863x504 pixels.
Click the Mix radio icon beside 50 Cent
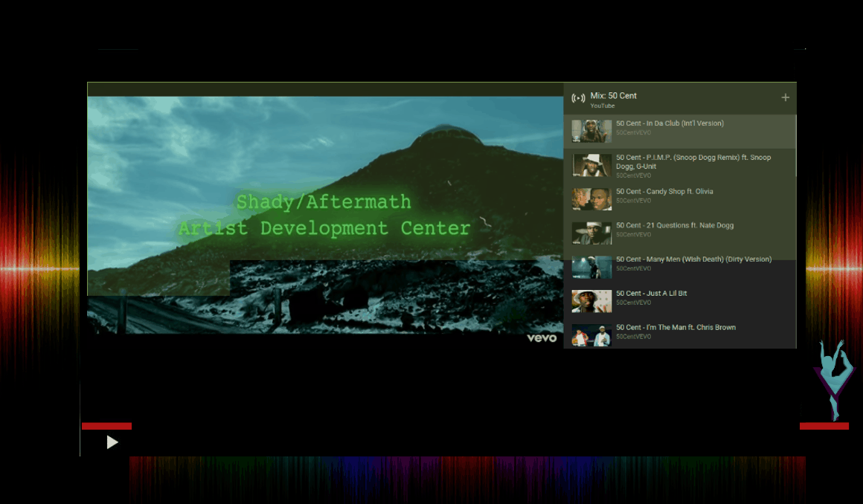pyautogui.click(x=578, y=98)
